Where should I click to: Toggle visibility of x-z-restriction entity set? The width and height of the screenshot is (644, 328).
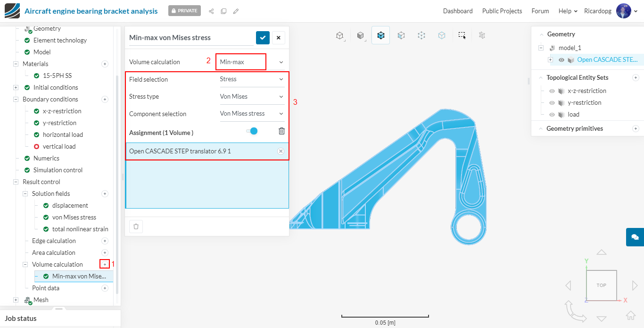tap(552, 91)
